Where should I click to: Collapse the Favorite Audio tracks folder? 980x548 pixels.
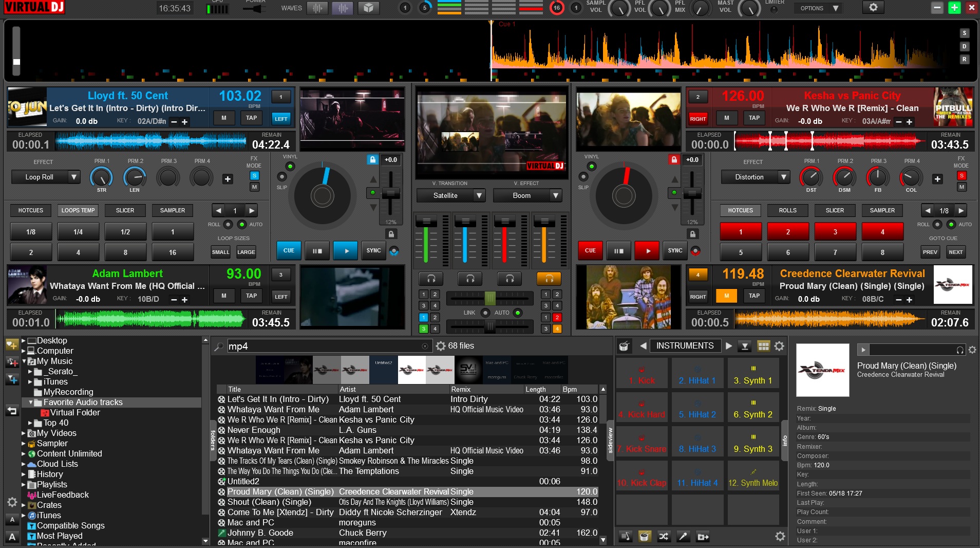pos(30,402)
